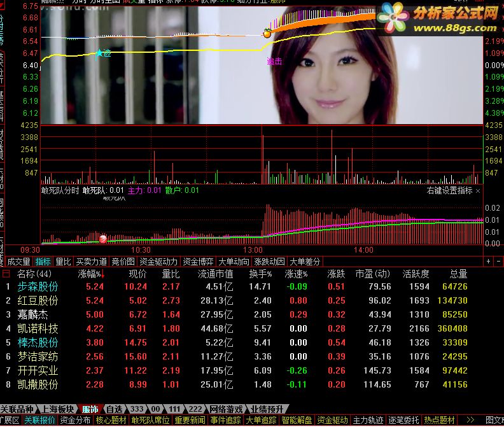
Task: Select stock 棒杰股份 row
Action: [x=235, y=342]
